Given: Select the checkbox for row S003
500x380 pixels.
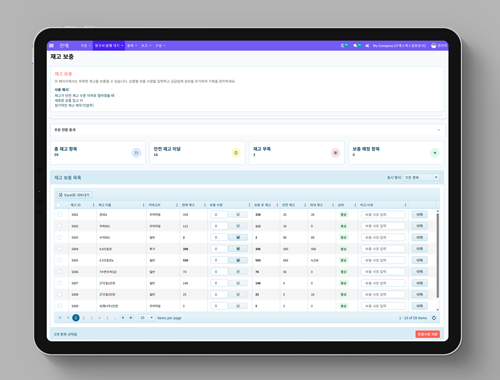Looking at the screenshot, I should click(x=59, y=237).
